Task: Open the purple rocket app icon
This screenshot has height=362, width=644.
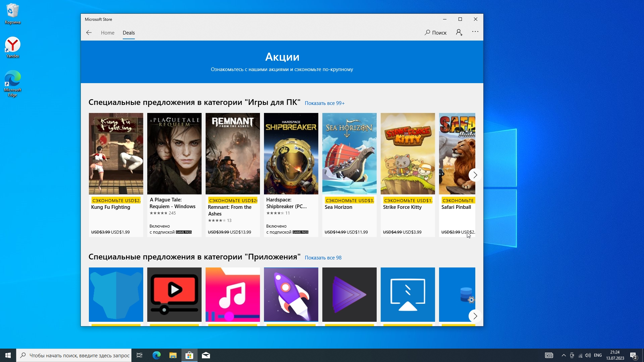Action: coord(291,294)
